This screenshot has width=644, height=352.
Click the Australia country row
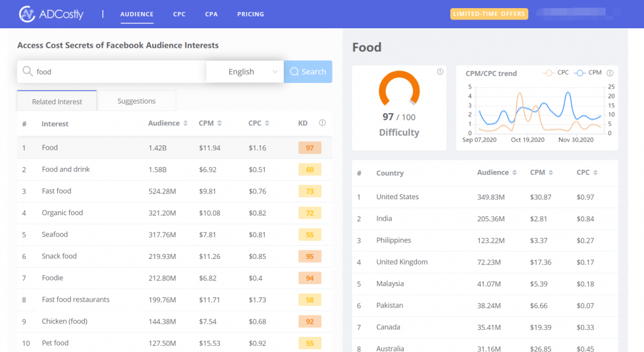coord(485,346)
